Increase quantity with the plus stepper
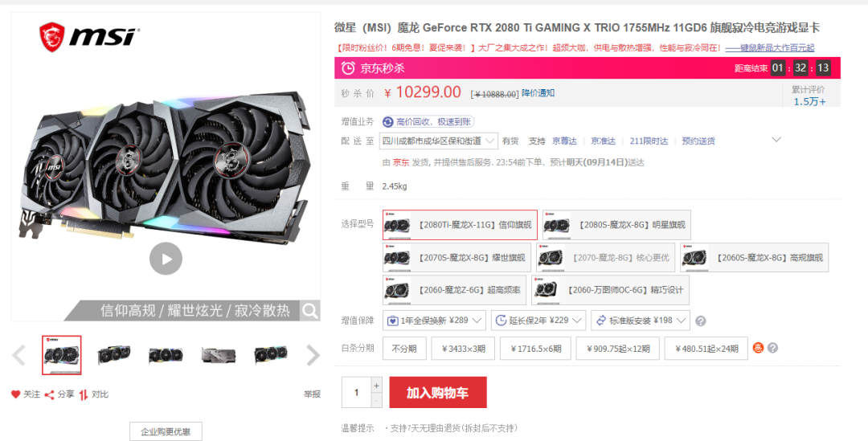 [x=376, y=385]
